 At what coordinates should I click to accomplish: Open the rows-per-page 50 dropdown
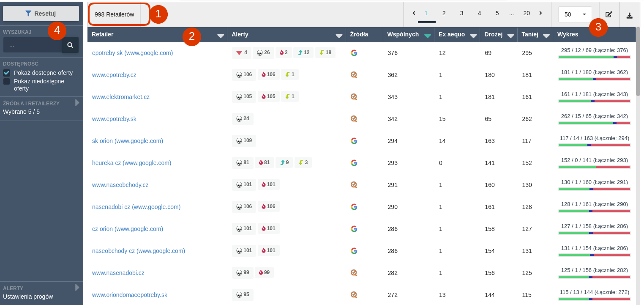[x=575, y=14]
